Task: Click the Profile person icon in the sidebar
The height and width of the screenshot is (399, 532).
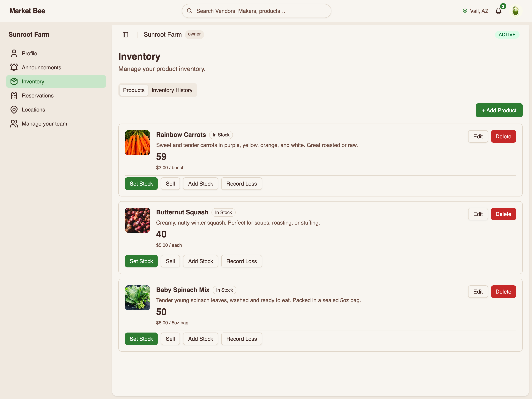Action: pos(14,53)
